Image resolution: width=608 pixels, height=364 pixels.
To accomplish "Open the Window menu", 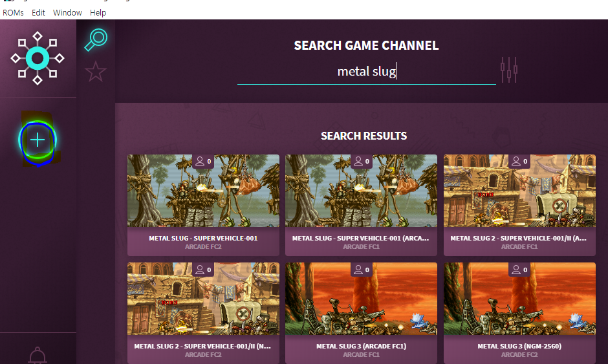I will tap(67, 12).
